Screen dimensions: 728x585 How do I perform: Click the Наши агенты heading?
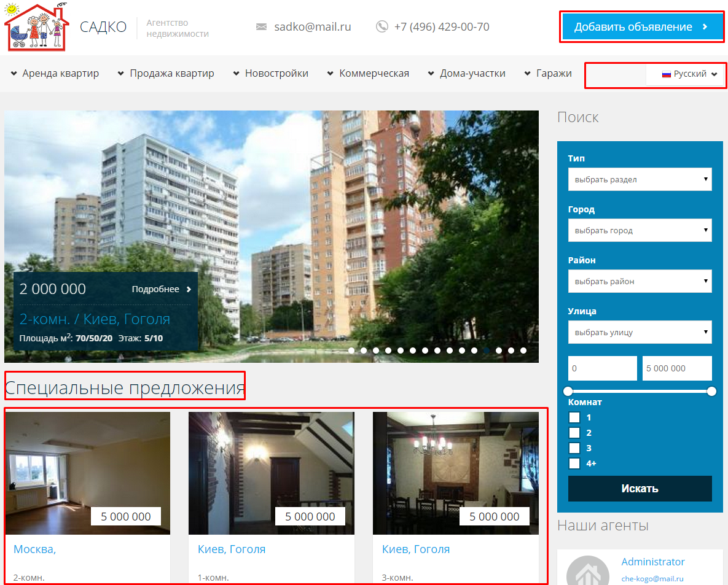click(603, 525)
